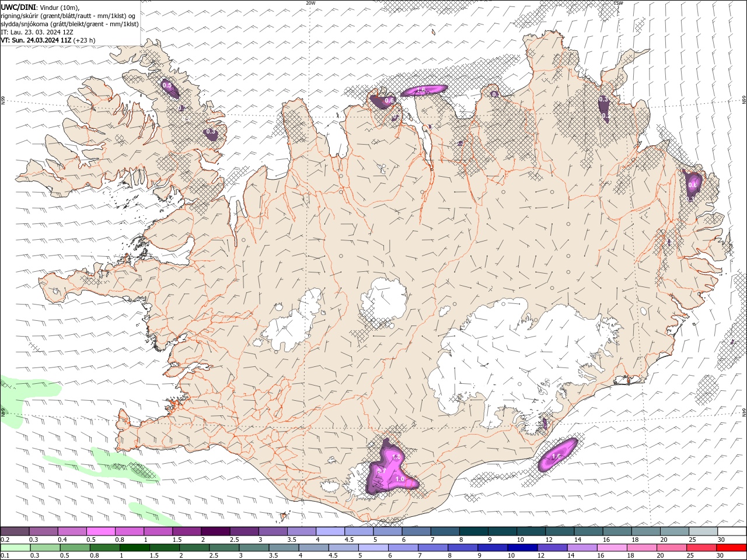Pick the white snow swatch labeled 30
Image resolution: width=747 pixels, height=560 pixels.
click(x=732, y=531)
